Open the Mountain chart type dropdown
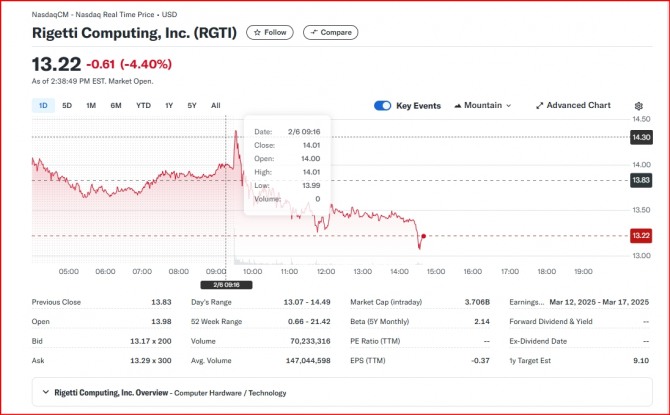Screen dimensions: 670x415 (x=482, y=105)
